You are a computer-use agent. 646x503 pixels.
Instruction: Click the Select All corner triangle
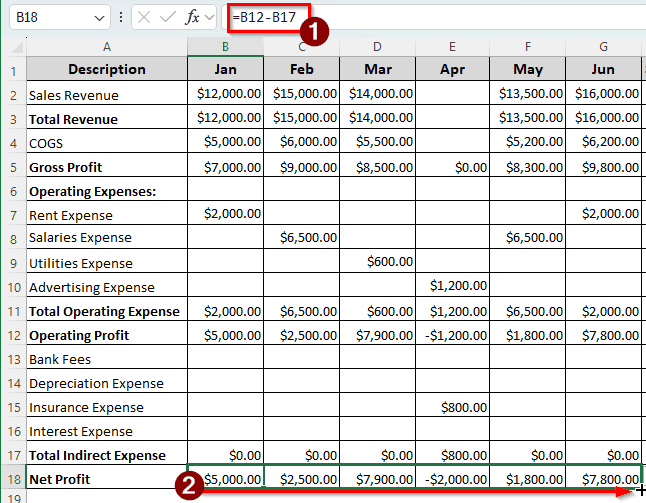point(17,48)
